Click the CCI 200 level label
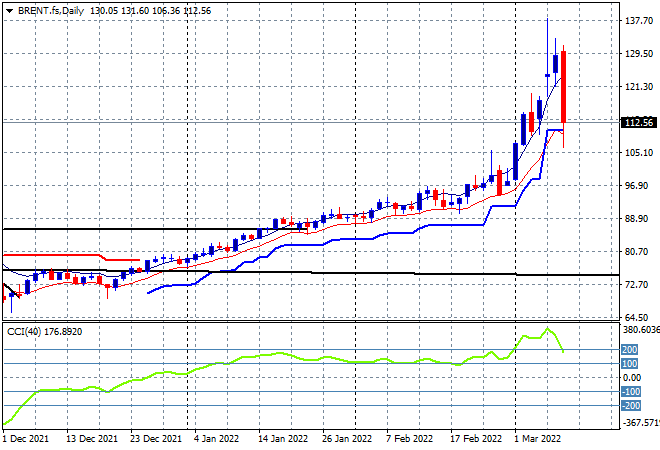 [630, 349]
